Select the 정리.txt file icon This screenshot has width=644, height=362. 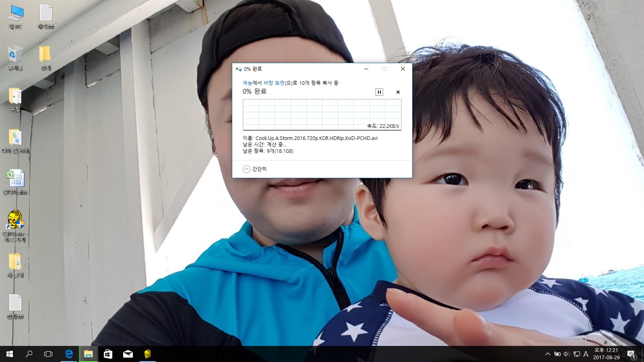pyautogui.click(x=15, y=307)
